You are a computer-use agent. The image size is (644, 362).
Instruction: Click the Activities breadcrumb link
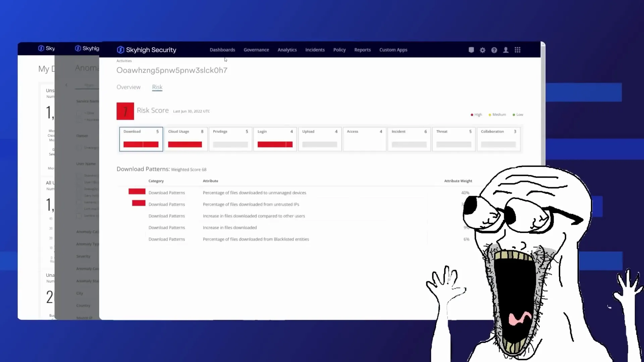tap(124, 61)
